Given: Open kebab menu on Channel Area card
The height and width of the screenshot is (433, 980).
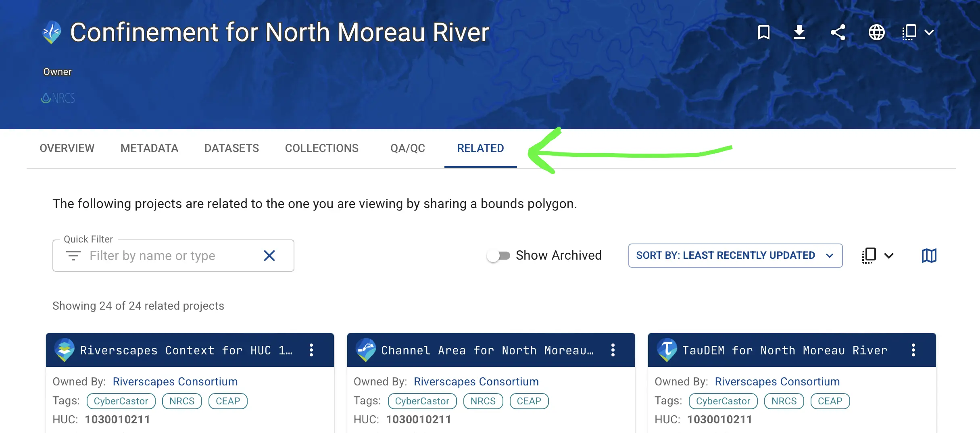Looking at the screenshot, I should pos(613,350).
